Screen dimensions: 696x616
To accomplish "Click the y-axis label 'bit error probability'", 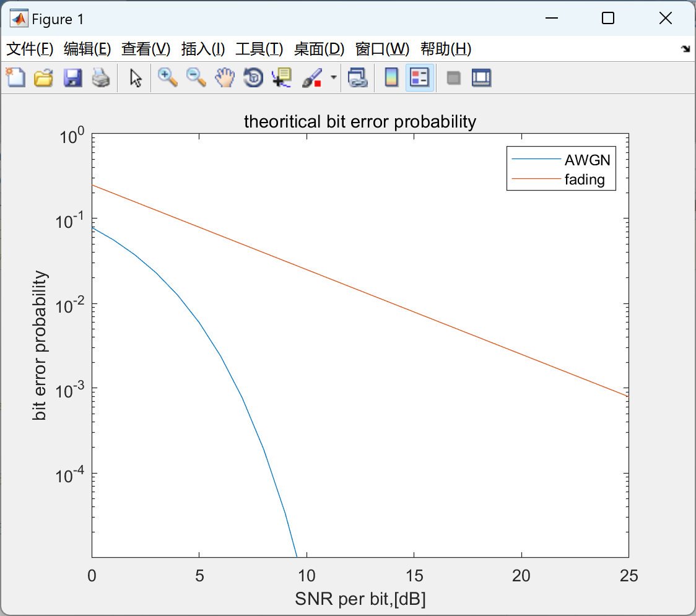I will pos(40,345).
